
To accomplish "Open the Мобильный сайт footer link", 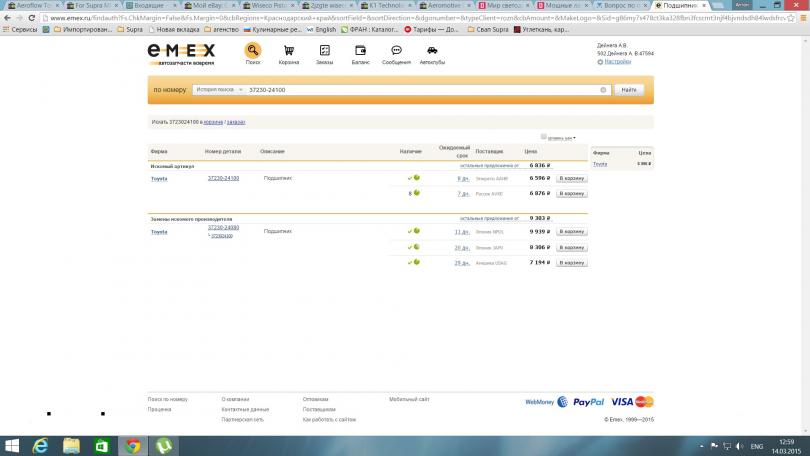I will coord(409,399).
